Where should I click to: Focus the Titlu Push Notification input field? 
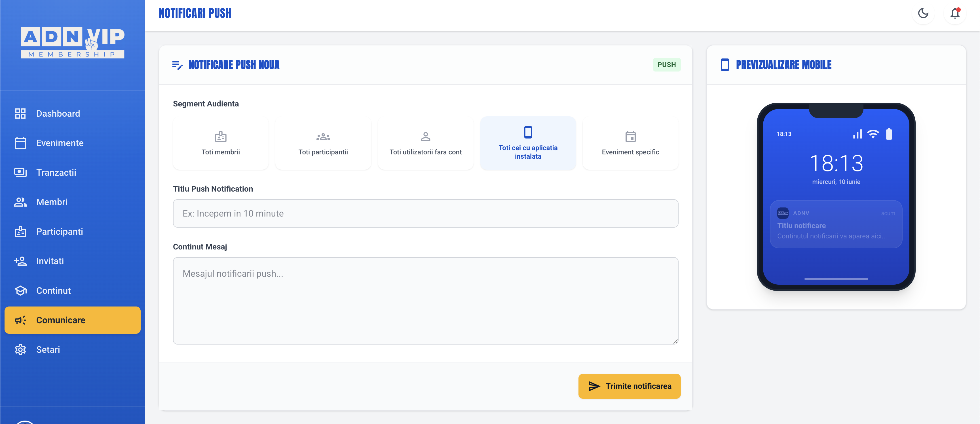(x=425, y=213)
